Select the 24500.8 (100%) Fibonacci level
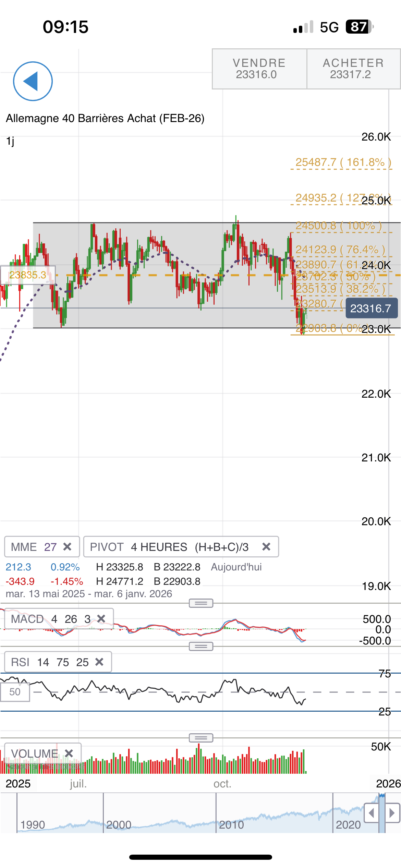 coord(339,226)
